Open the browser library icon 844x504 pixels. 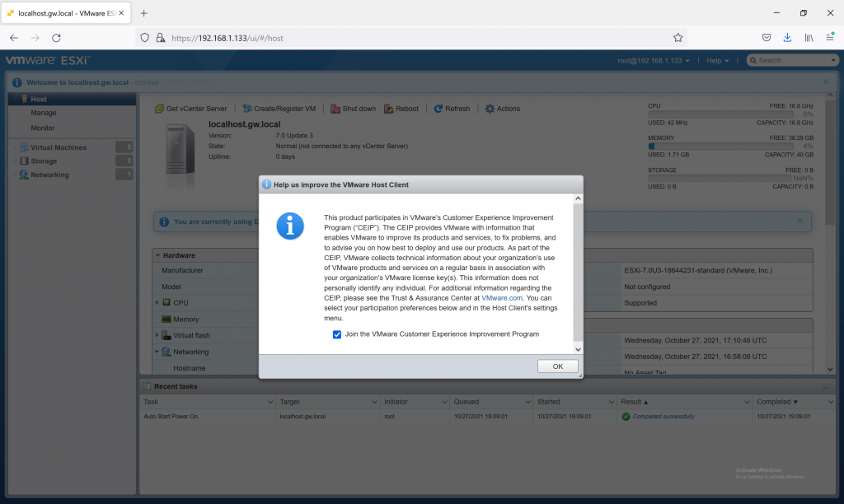pos(809,38)
